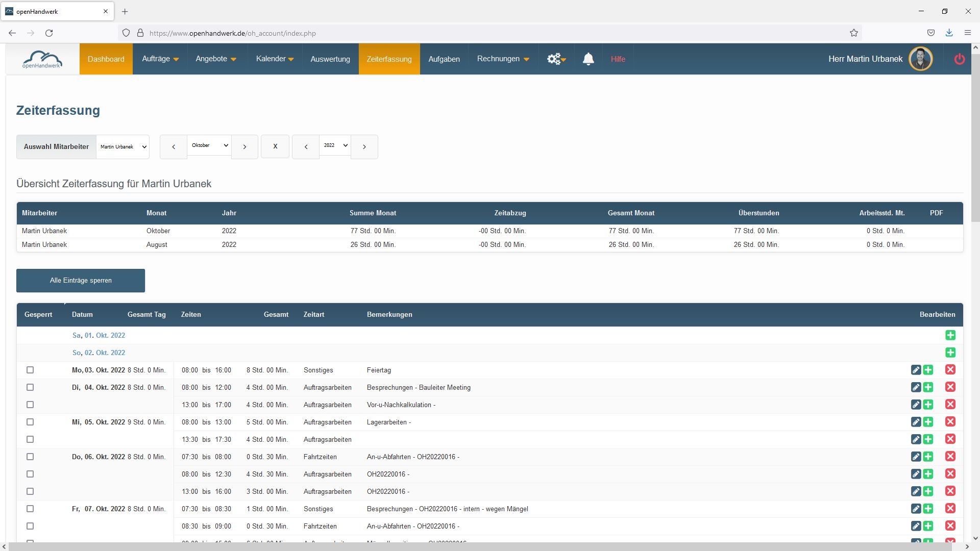The width and height of the screenshot is (980, 551).
Task: Delete the Lagerarbeiten entry with red X
Action: click(x=950, y=422)
